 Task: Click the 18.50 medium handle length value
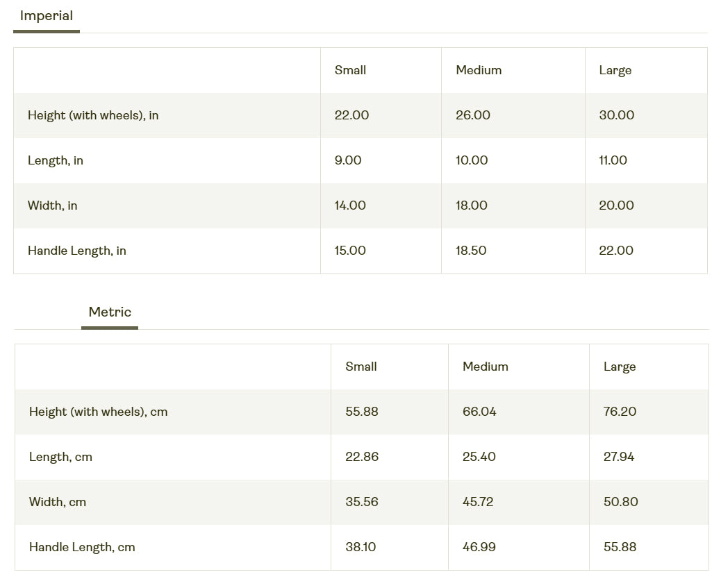pyautogui.click(x=471, y=251)
